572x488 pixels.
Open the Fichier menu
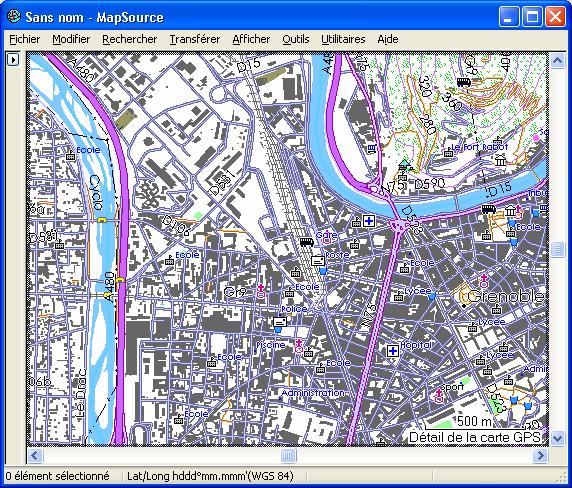click(24, 39)
